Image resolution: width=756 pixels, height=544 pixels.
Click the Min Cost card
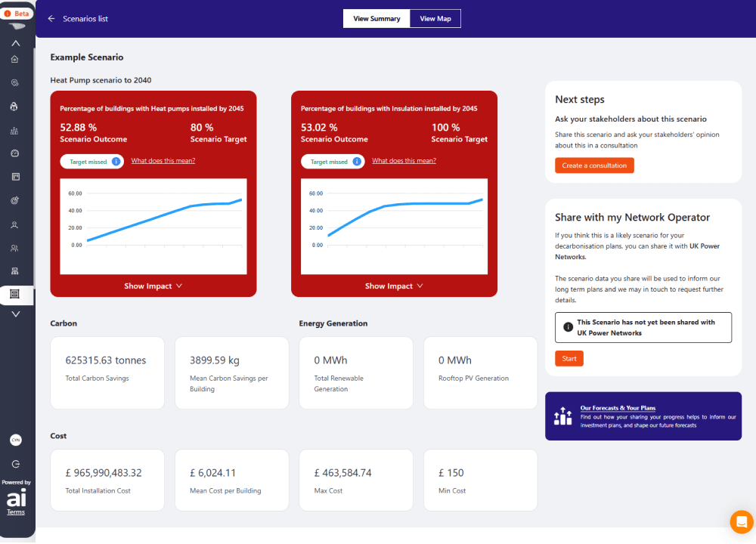point(480,481)
